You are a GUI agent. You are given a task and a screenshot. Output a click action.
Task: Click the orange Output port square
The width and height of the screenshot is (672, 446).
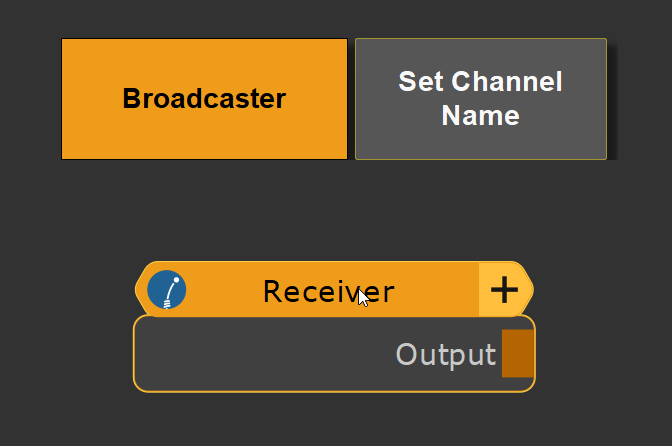click(x=517, y=354)
